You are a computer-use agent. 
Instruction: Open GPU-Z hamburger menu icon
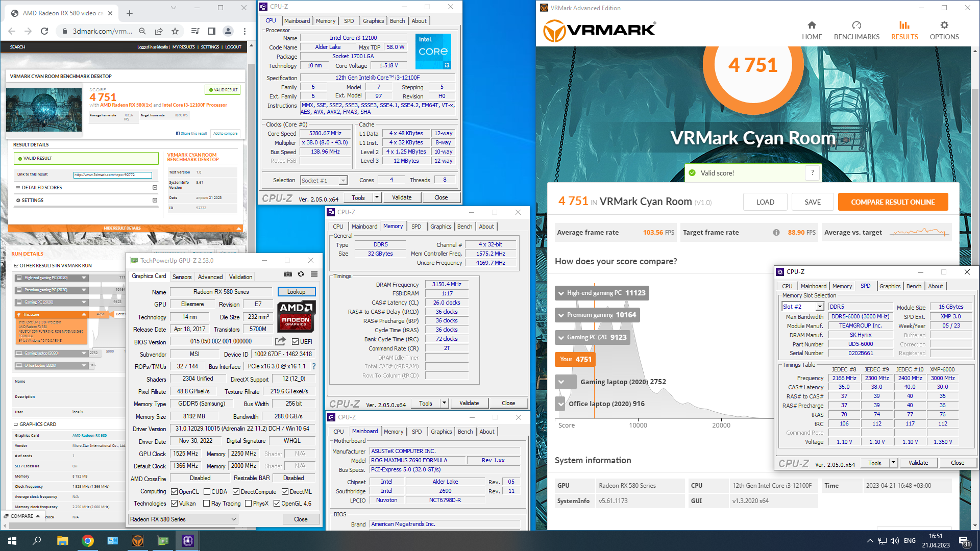coord(314,274)
